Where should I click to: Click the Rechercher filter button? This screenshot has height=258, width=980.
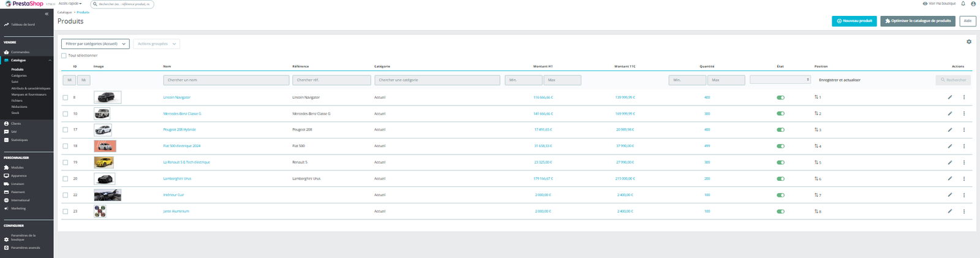(954, 80)
